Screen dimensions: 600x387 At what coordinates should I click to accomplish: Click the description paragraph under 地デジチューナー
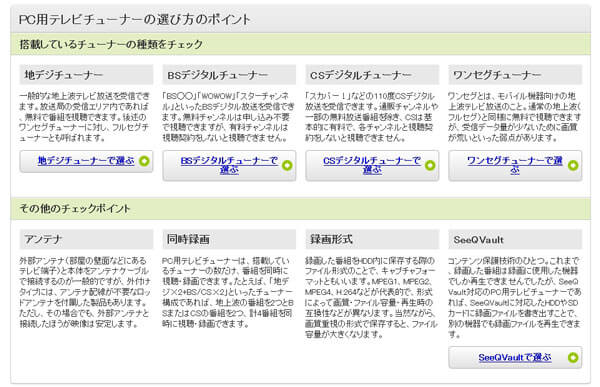84,117
